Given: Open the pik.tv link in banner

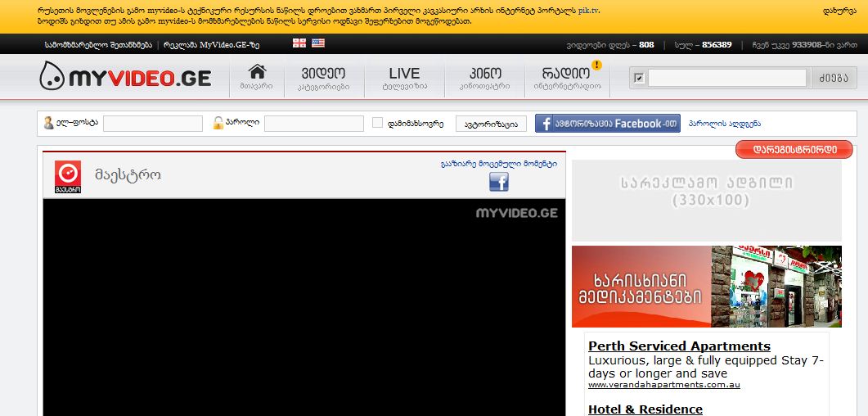Looking at the screenshot, I should pyautogui.click(x=588, y=11).
